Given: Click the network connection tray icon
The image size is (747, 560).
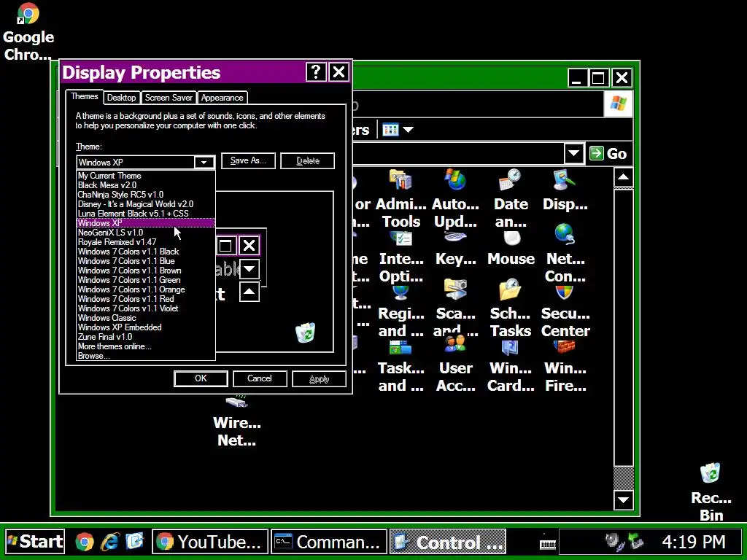Looking at the screenshot, I should point(635,542).
